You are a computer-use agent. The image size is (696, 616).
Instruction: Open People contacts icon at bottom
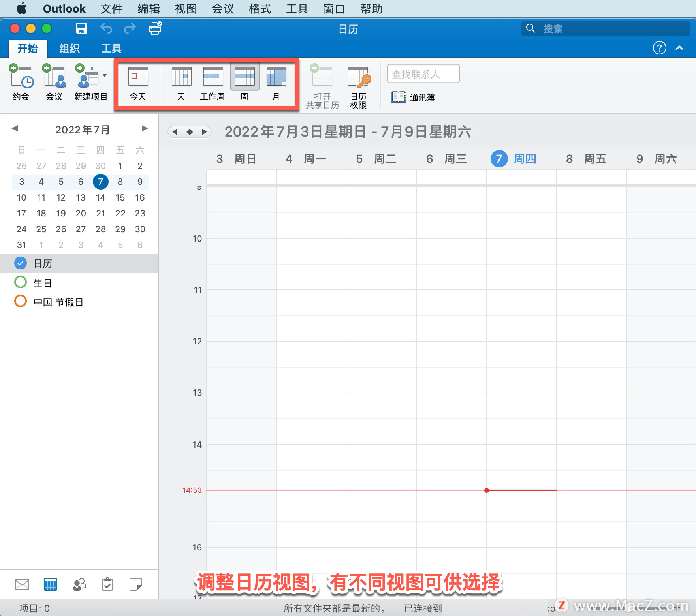[x=79, y=584]
